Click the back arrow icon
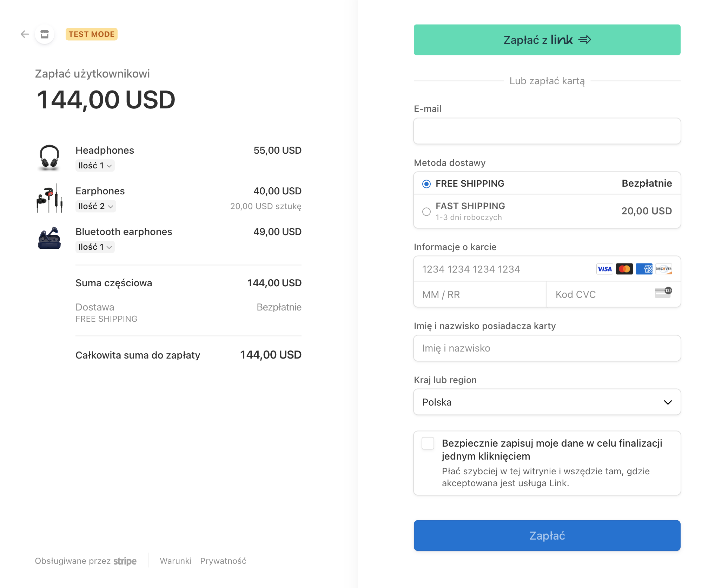728x588 pixels. (x=25, y=34)
